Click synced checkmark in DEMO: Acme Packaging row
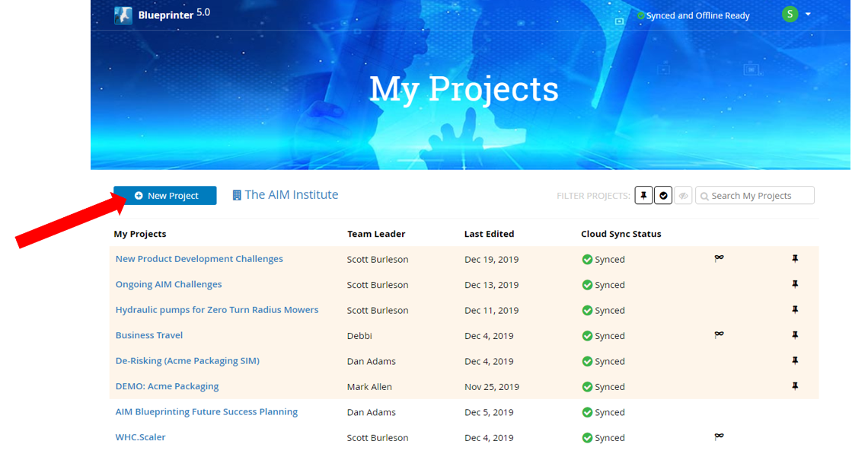Viewport: 868px width, 454px height. pyautogui.click(x=587, y=386)
